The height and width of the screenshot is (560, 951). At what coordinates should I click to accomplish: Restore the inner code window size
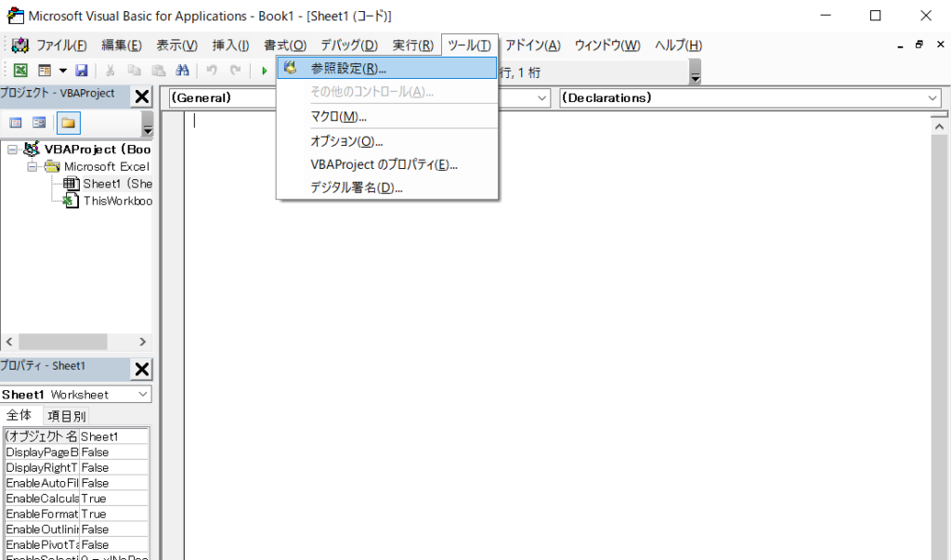click(919, 45)
